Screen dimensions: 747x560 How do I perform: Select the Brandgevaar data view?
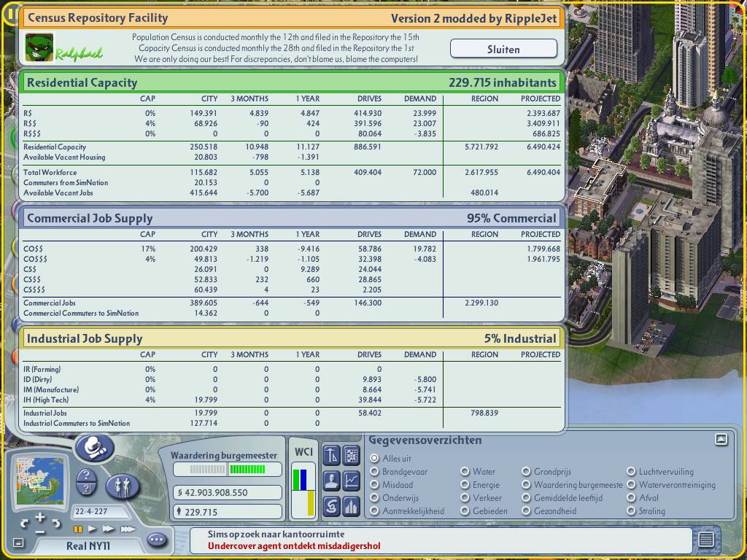coord(374,472)
